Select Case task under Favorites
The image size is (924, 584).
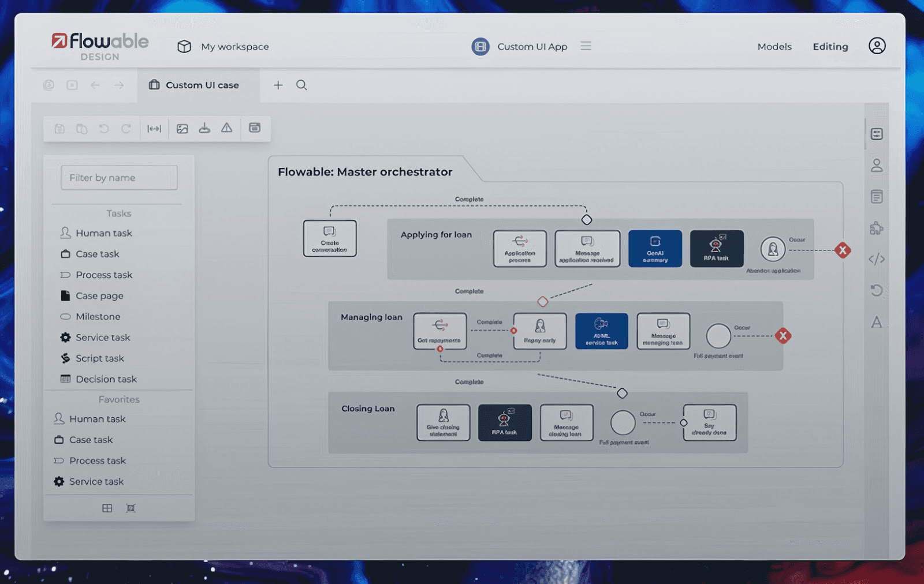pos(84,440)
